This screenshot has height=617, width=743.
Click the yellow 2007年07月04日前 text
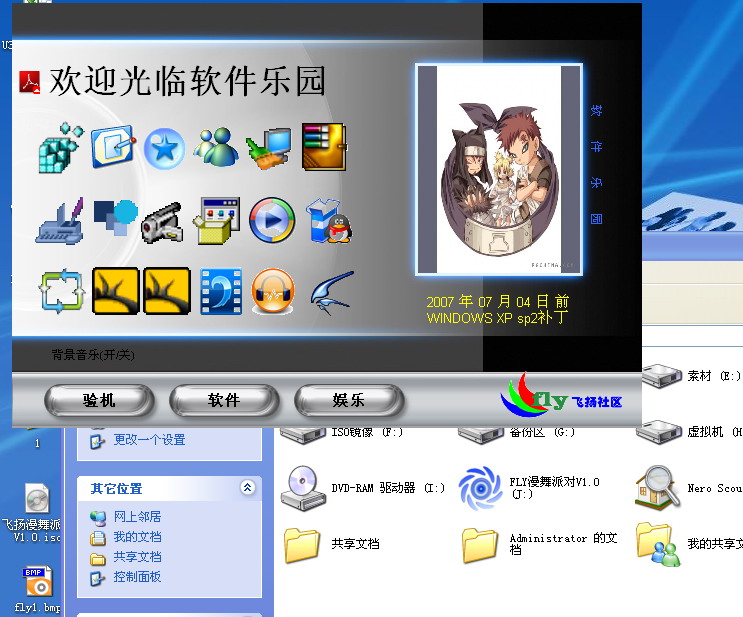(498, 301)
